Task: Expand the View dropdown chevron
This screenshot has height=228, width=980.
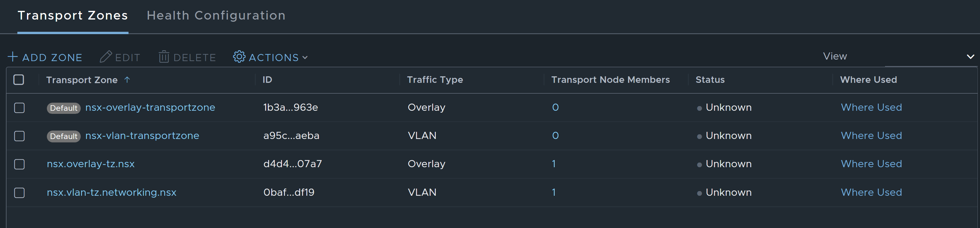Action: click(970, 57)
